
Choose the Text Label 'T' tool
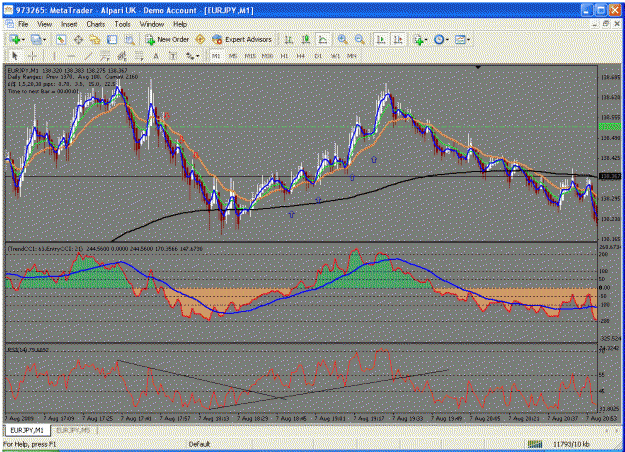coord(173,56)
